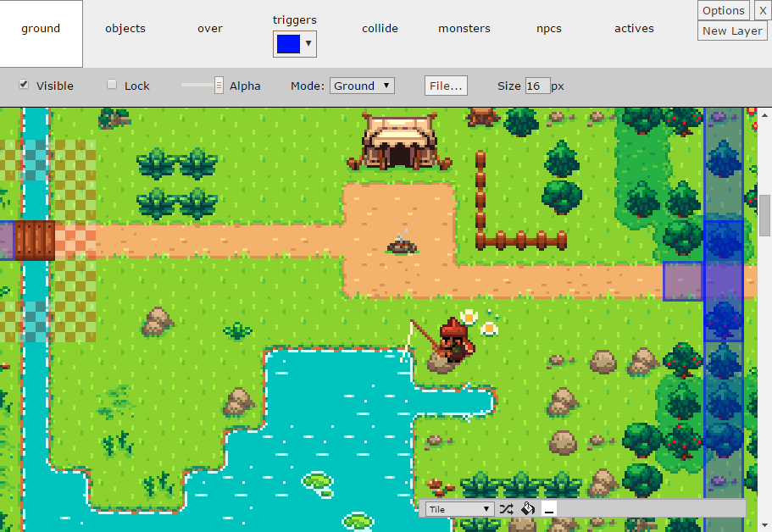The width and height of the screenshot is (772, 532).
Task: Click the scrollbar up arrow
Action: click(764, 116)
